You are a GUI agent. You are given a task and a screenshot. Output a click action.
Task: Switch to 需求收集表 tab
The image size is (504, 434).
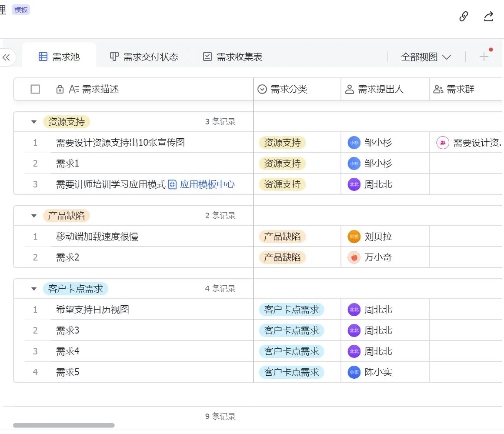[233, 57]
